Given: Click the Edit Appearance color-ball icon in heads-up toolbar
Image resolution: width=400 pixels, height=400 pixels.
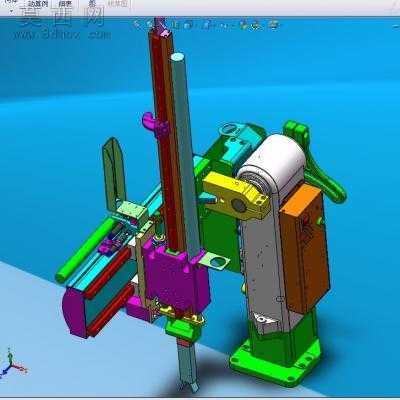Looking at the screenshot, I should click(245, 25).
